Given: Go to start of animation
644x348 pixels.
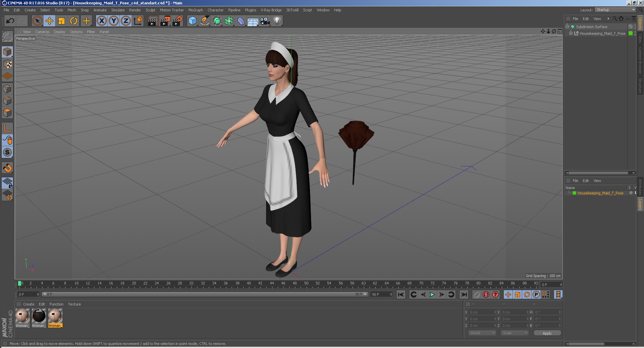Looking at the screenshot, I should (401, 294).
